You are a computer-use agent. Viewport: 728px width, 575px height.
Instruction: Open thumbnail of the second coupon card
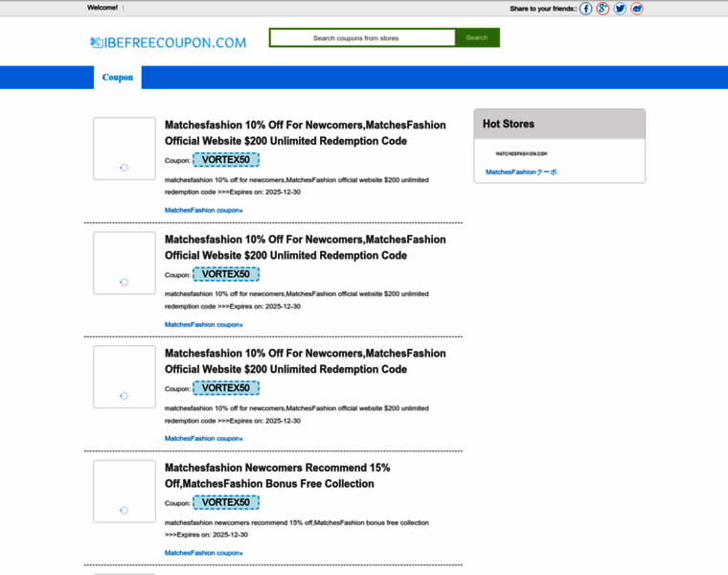tap(125, 263)
